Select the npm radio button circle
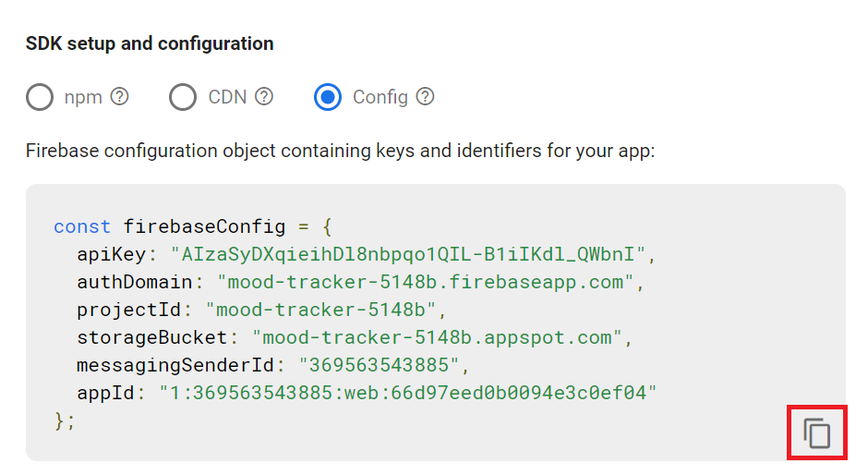The image size is (868, 475). click(40, 97)
